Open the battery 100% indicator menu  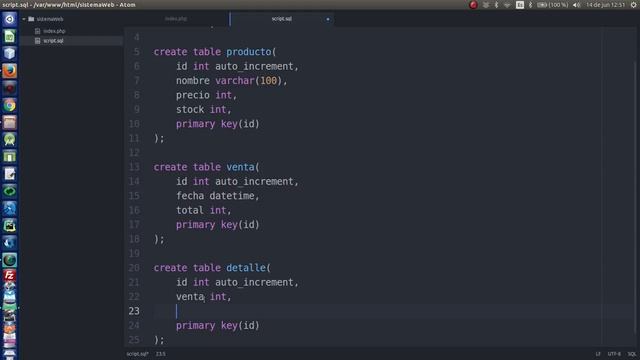[552, 5]
